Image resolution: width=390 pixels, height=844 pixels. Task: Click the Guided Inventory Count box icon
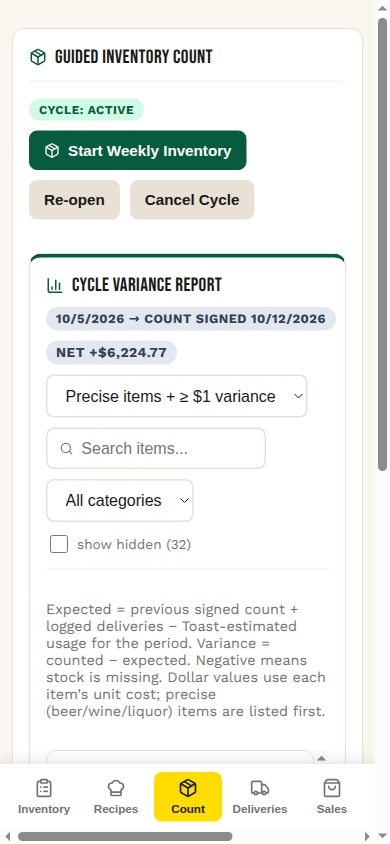38,57
